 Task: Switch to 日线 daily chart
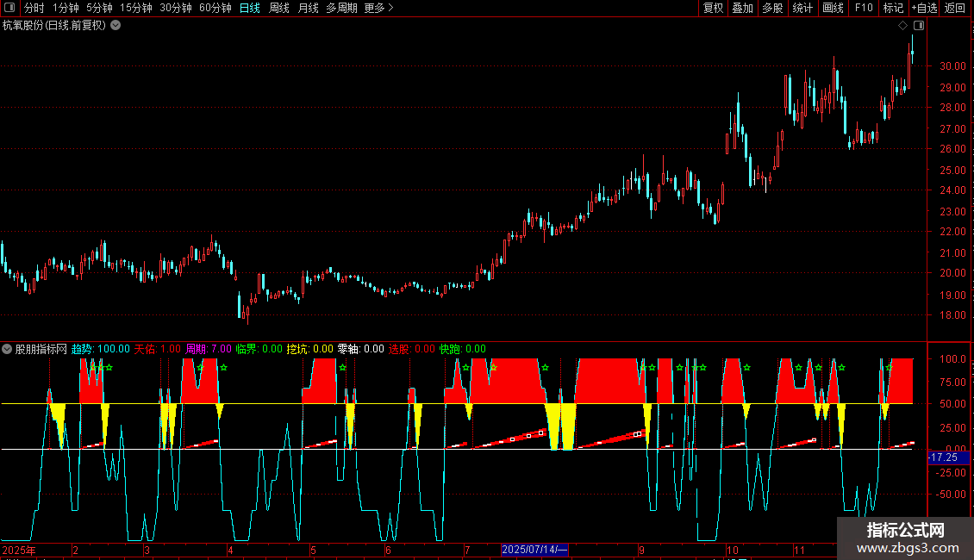pos(250,8)
